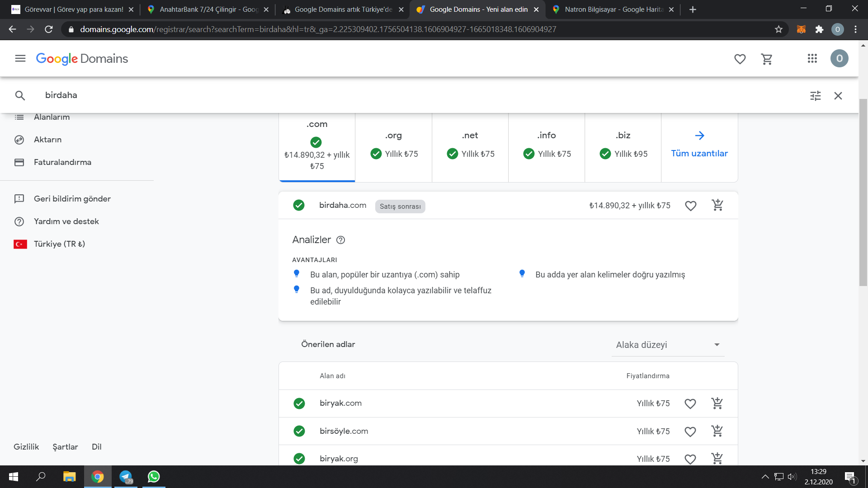Open search filter settings icon
This screenshot has width=868, height=488.
click(x=816, y=96)
